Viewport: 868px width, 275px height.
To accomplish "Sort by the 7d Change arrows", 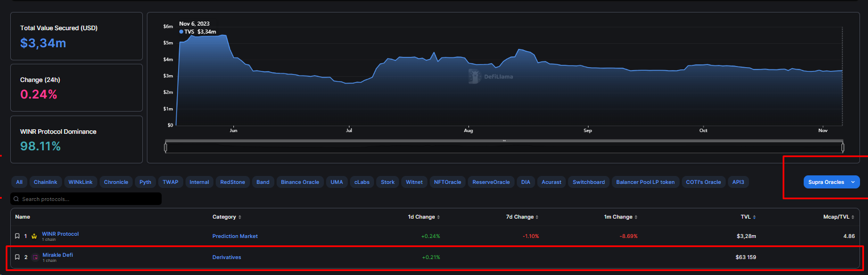I will (x=537, y=217).
